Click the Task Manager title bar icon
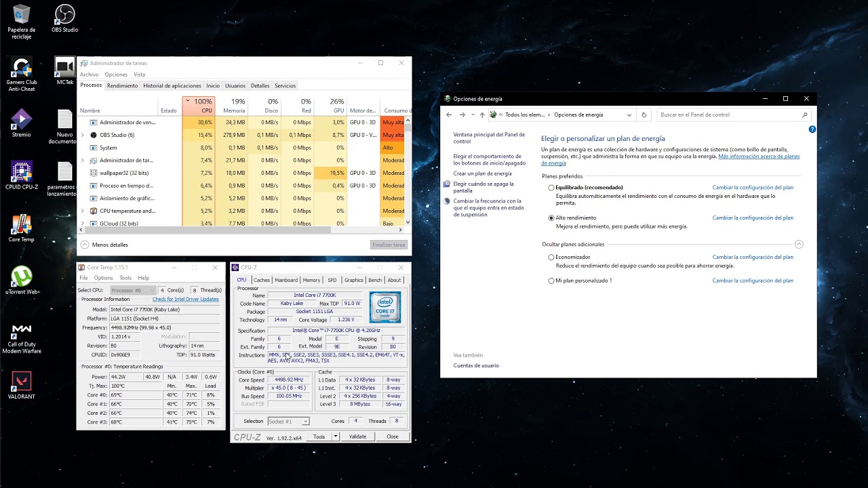 tap(83, 63)
